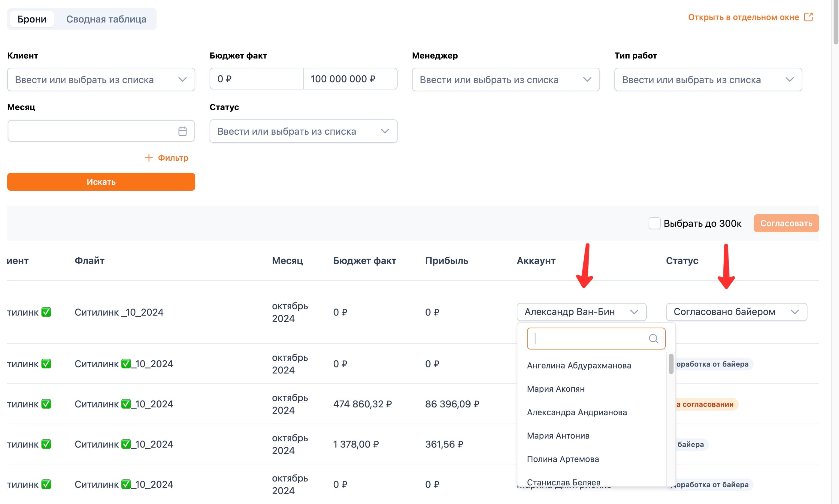Click the plus icon next to Фильтр
The width and height of the screenshot is (839, 504).
pos(149,157)
